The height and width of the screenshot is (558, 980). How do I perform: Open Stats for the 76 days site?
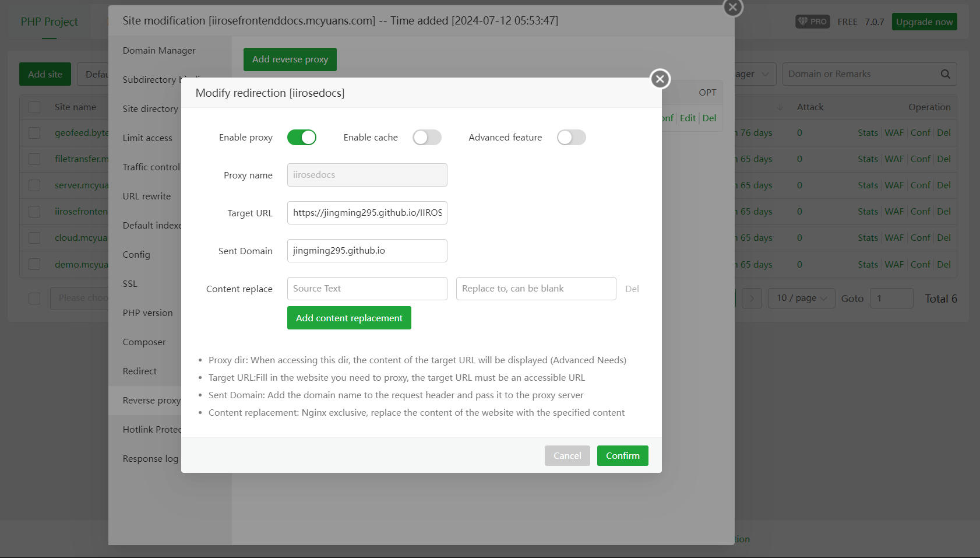coord(868,133)
